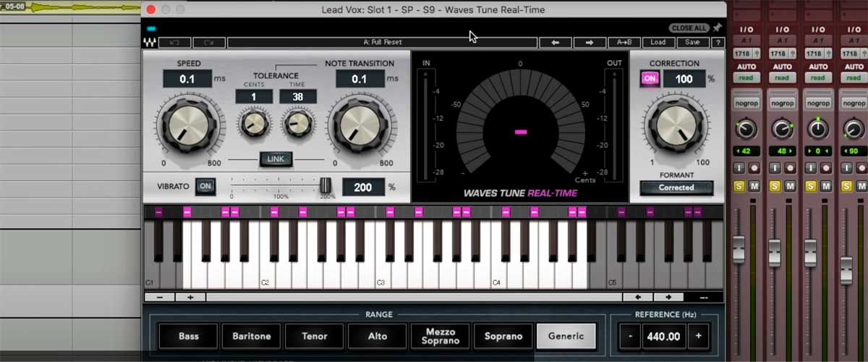Click pan knob on mixer channel panned 48
The image size is (868, 362).
click(782, 129)
